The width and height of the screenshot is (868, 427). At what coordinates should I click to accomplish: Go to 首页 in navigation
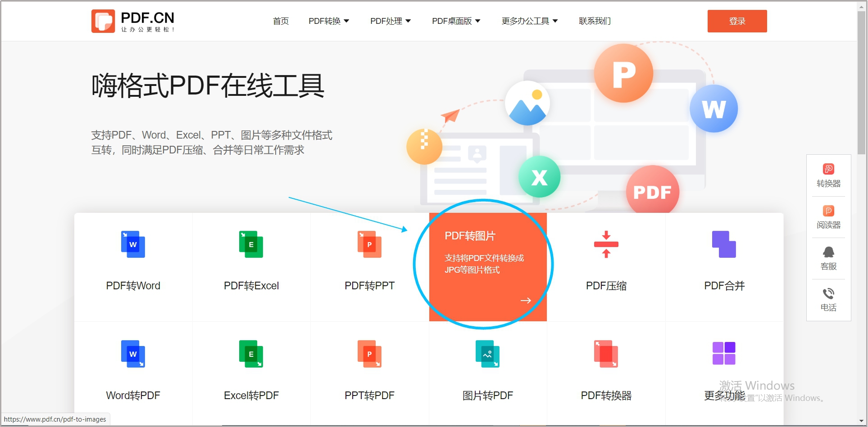(281, 21)
